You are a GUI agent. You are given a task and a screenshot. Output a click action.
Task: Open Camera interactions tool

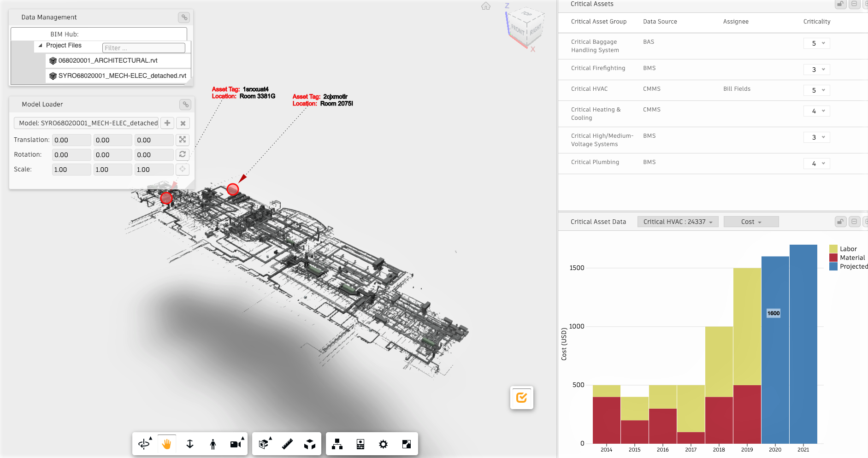[236, 444]
